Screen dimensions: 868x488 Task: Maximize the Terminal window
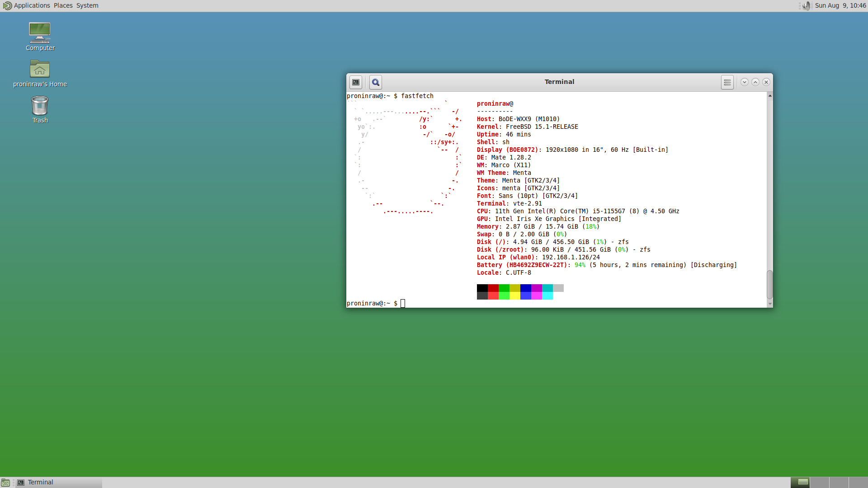point(755,82)
